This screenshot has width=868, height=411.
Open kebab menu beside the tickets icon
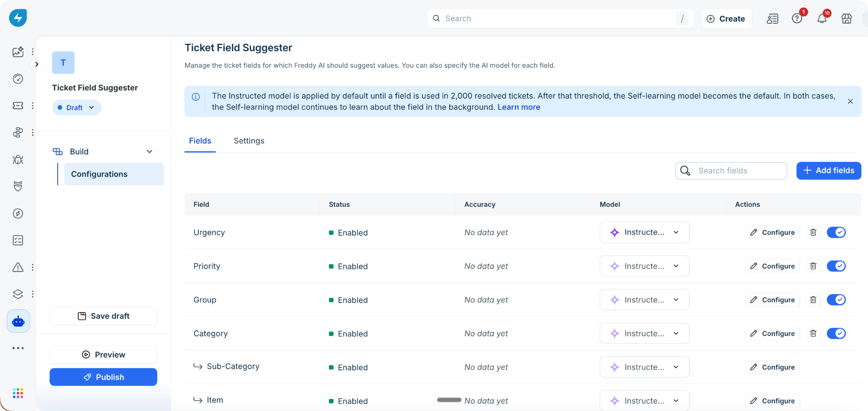[x=33, y=106]
